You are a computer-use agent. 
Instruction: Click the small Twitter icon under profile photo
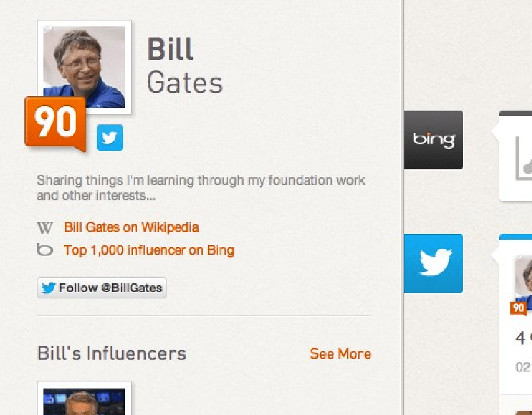(x=109, y=138)
